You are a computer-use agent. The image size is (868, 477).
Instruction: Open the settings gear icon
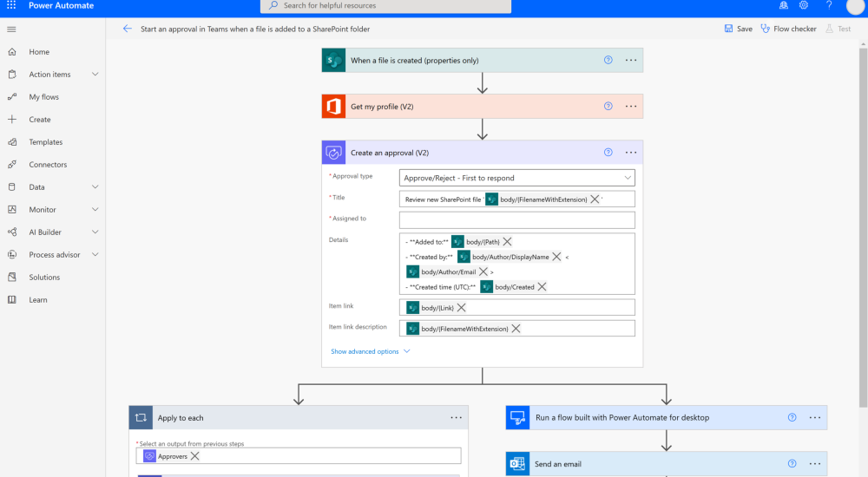point(804,5)
